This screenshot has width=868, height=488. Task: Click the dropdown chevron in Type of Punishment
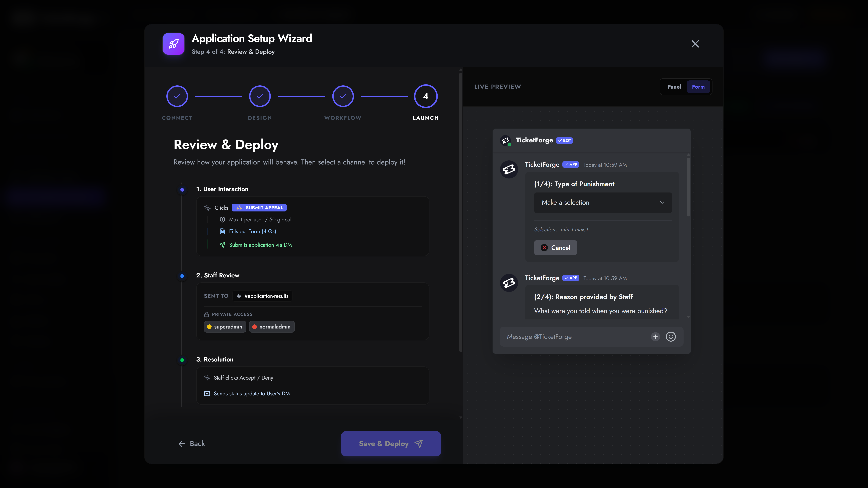[662, 202]
